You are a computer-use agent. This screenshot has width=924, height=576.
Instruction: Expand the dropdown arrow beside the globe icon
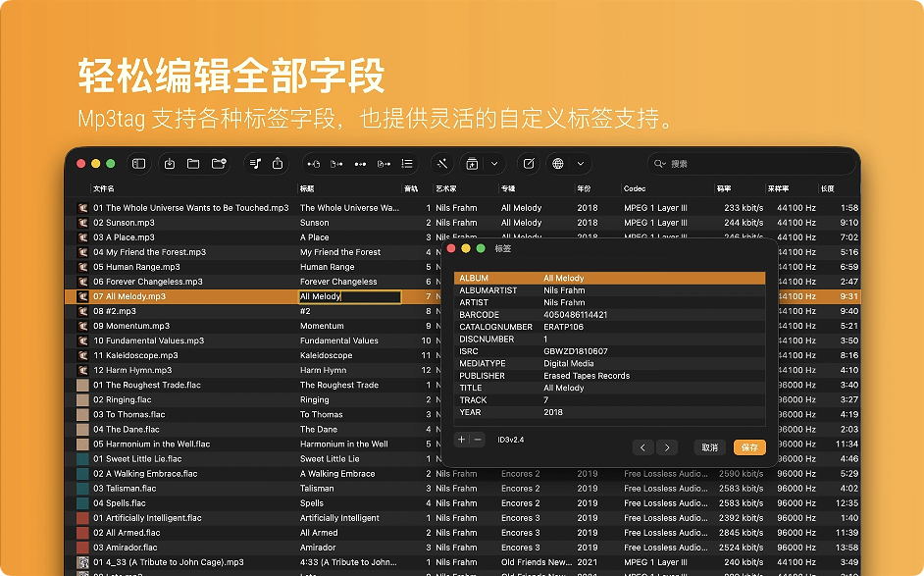(x=581, y=164)
